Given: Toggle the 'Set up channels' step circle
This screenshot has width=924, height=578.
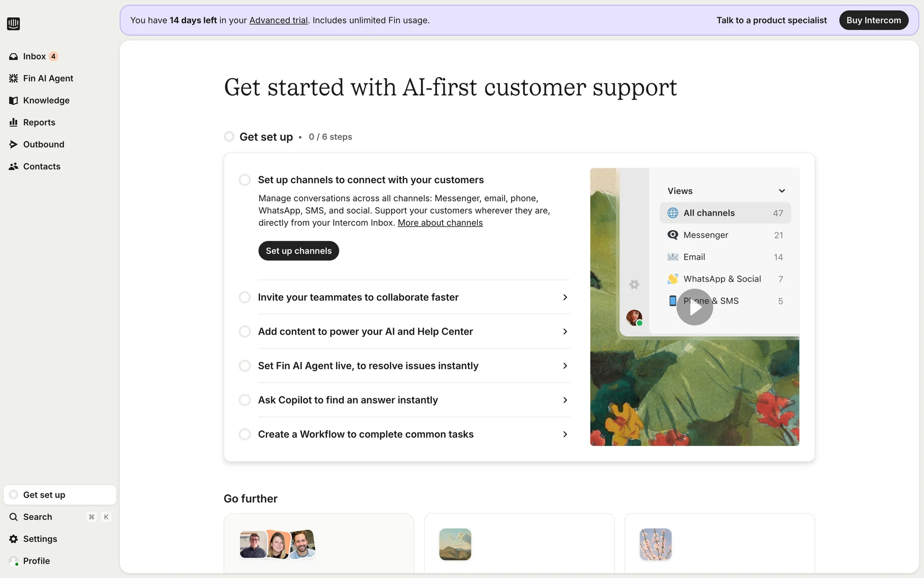Looking at the screenshot, I should [245, 180].
